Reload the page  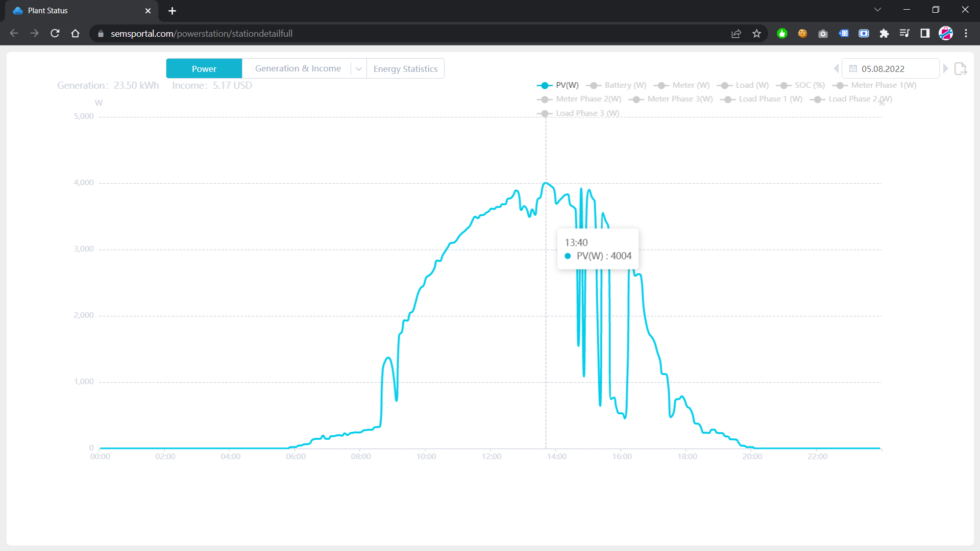click(55, 34)
